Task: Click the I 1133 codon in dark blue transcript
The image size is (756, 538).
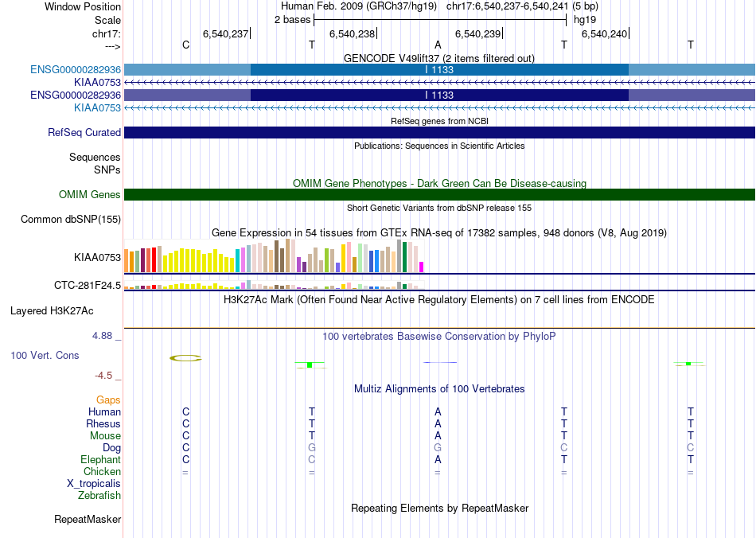Action: tap(439, 95)
